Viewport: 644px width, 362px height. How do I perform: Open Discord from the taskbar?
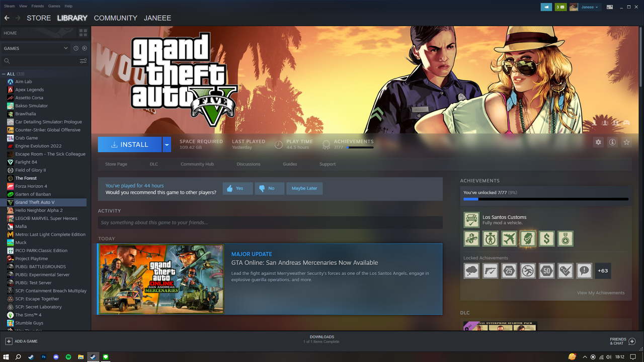[56, 357]
